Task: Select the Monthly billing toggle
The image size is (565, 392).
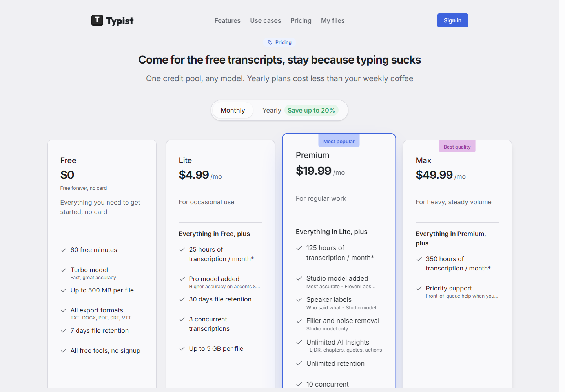Action: (x=233, y=110)
